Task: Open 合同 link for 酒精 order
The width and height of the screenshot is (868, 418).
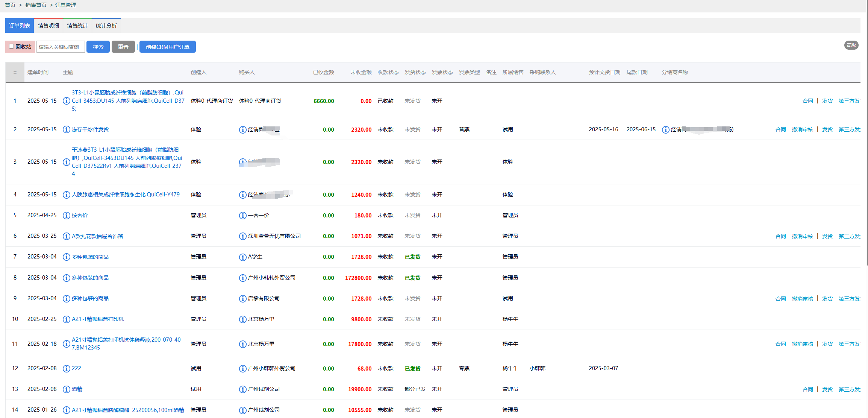Action: point(808,389)
